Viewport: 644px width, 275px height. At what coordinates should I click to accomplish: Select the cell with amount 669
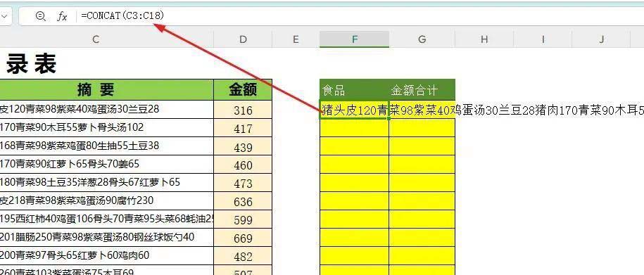point(243,238)
